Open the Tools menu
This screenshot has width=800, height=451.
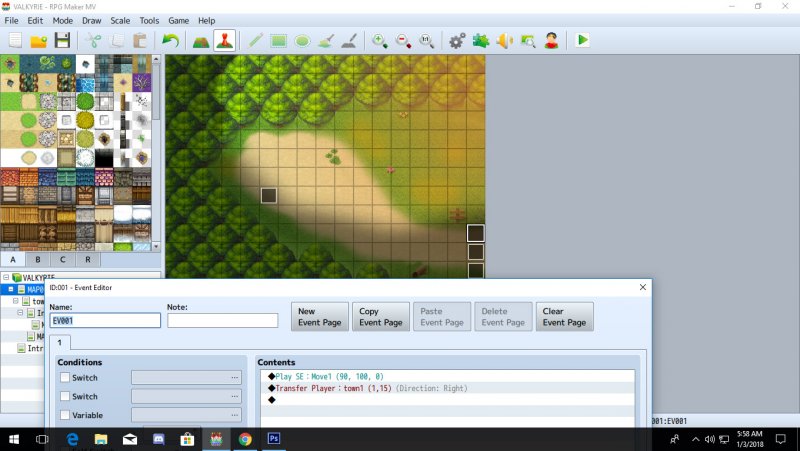tap(149, 20)
